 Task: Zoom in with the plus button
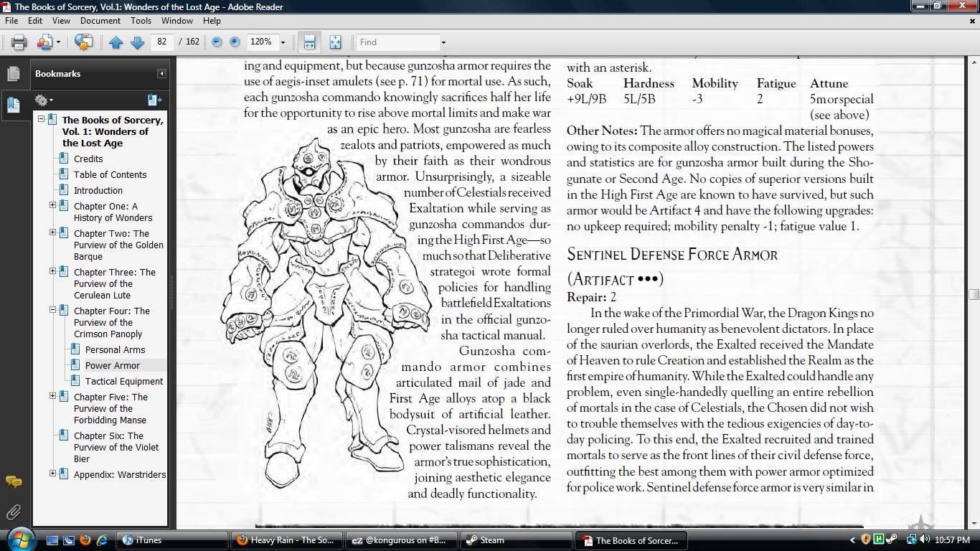(235, 42)
